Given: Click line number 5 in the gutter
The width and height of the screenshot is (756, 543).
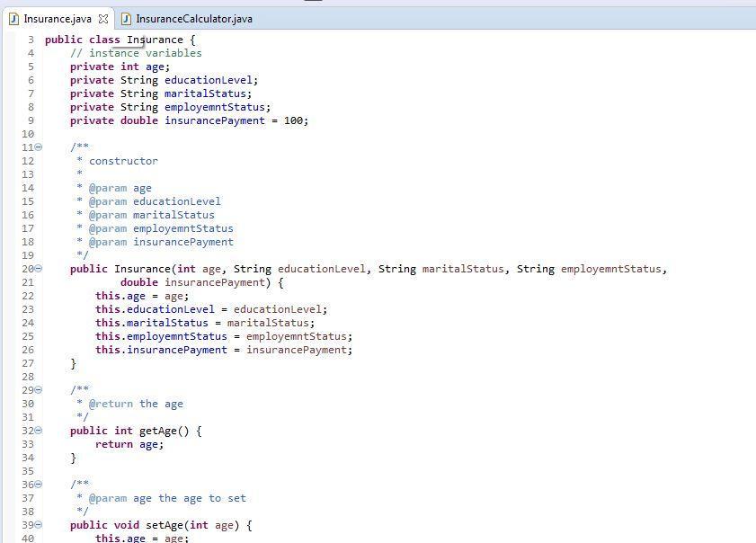Looking at the screenshot, I should 32,67.
